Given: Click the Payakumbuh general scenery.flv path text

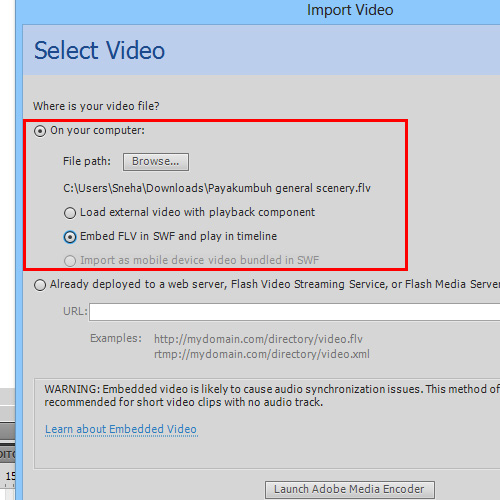Looking at the screenshot, I should click(217, 188).
